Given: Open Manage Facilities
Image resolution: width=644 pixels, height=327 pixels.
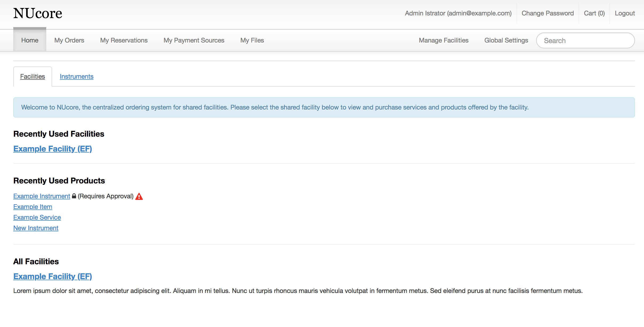Looking at the screenshot, I should click(443, 40).
